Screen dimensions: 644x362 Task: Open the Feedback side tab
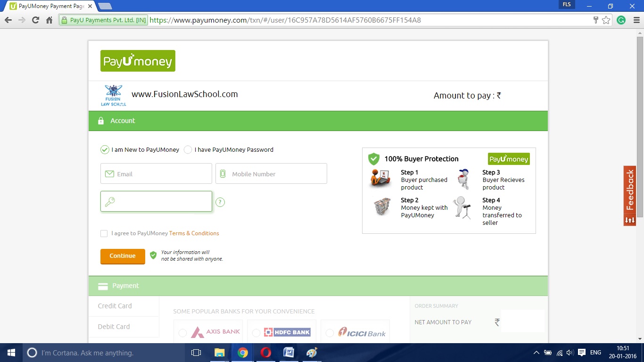tap(630, 196)
